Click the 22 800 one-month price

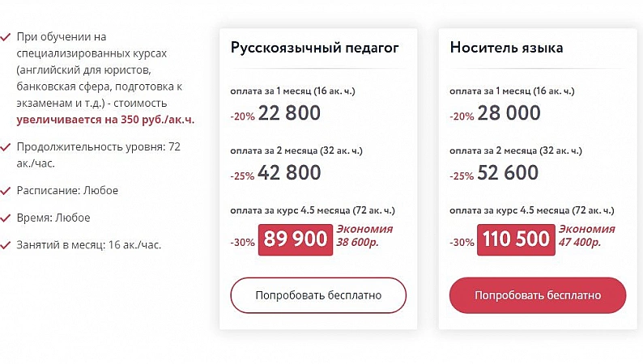290,113
